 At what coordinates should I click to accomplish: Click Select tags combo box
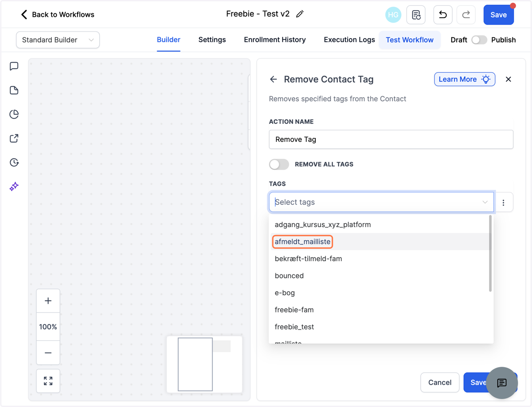coord(381,202)
